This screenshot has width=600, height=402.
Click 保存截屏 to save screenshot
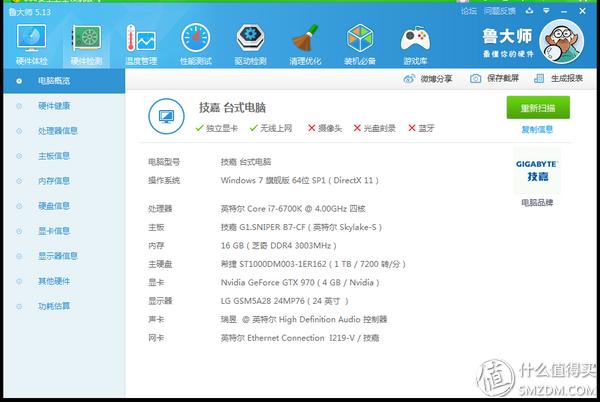[x=495, y=78]
